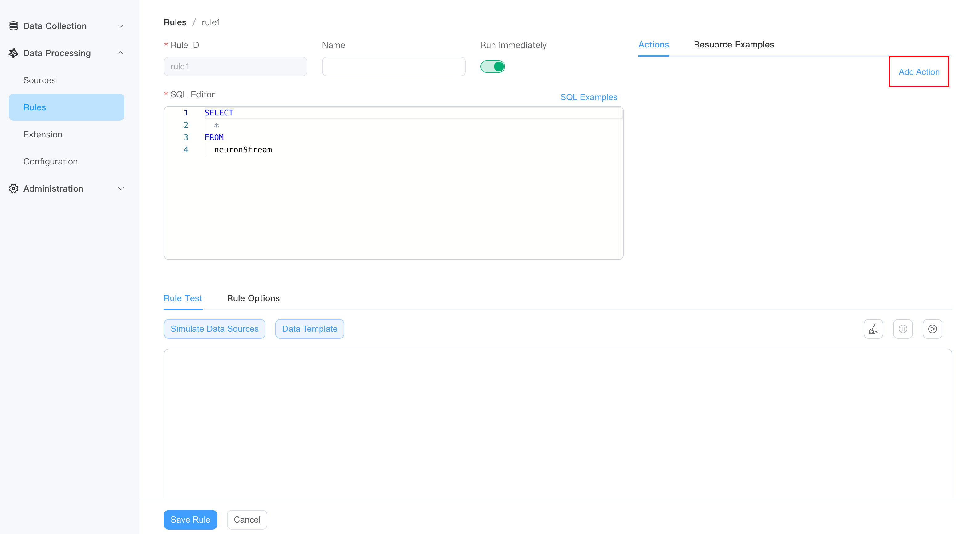980x534 pixels.
Task: Click the Administration gear icon
Action: [x=13, y=188]
